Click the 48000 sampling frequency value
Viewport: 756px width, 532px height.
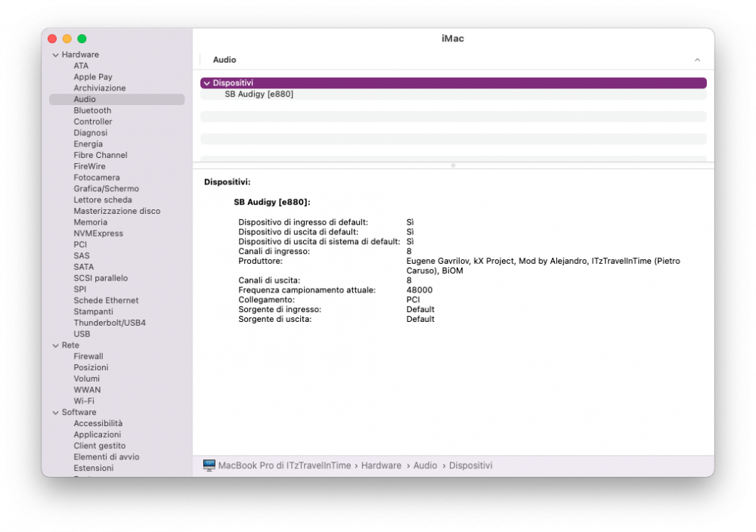click(420, 290)
